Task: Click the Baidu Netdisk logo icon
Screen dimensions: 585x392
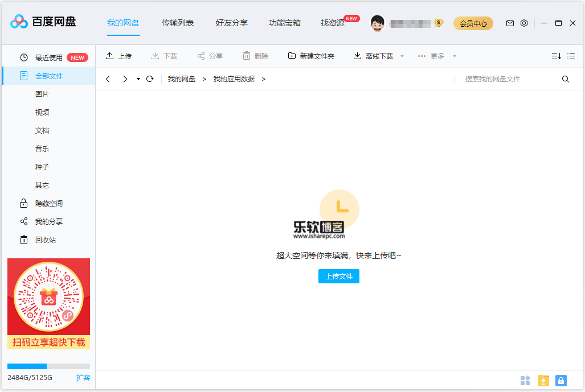Action: (19, 22)
